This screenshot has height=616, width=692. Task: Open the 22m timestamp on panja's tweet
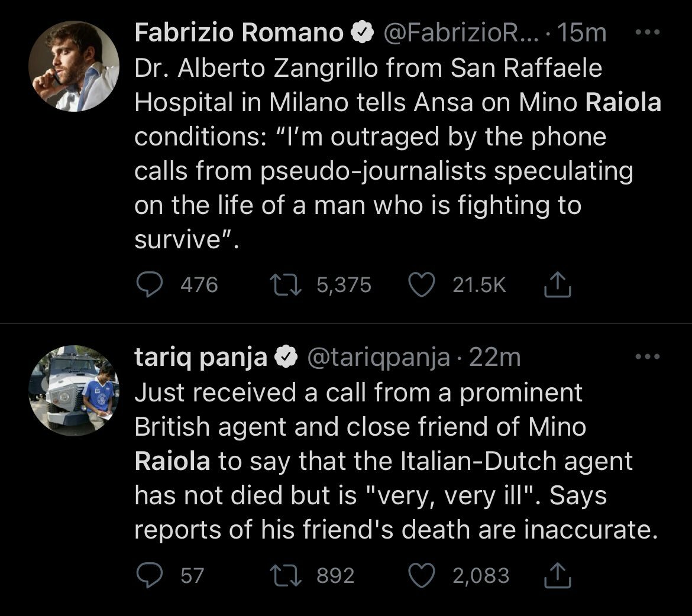(x=494, y=358)
